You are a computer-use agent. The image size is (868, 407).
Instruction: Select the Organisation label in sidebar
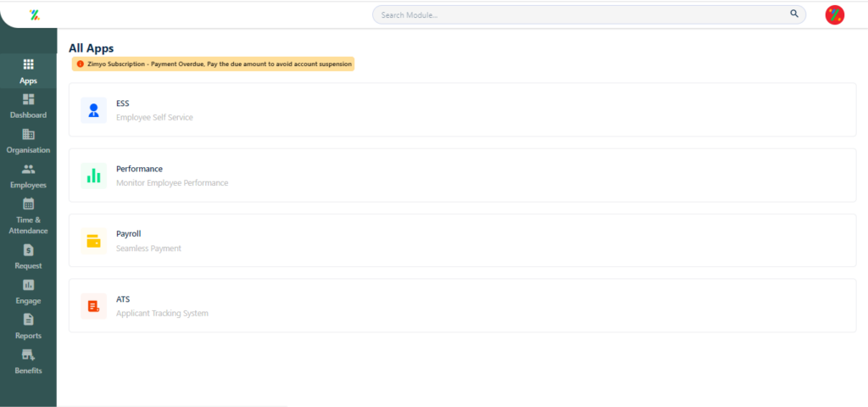(28, 150)
